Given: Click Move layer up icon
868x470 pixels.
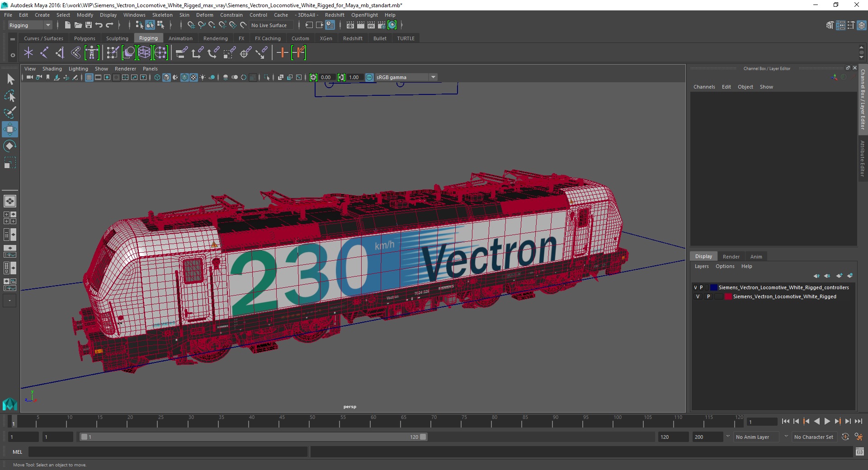Looking at the screenshot, I should point(816,276).
